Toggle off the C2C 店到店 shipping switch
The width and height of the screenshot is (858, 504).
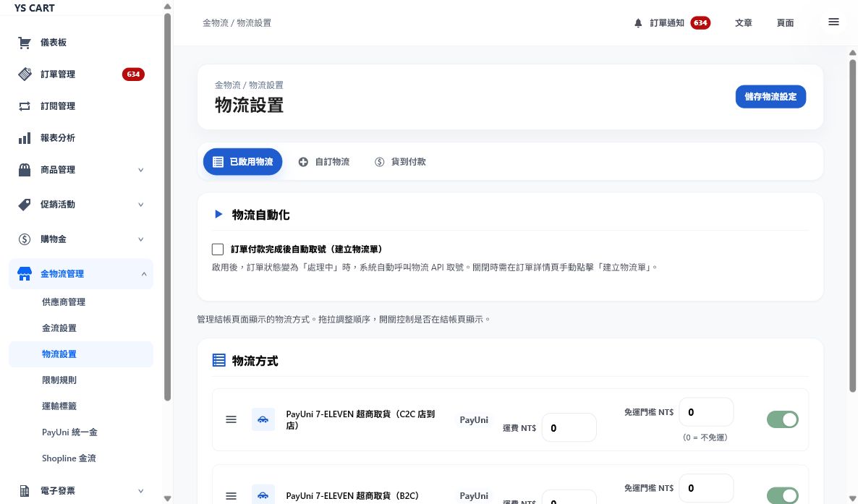783,419
